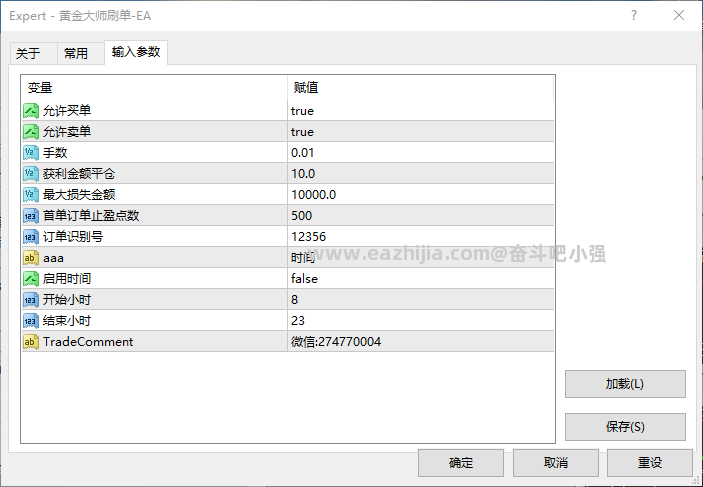Click the boolean icon beside 启用时间

(31, 279)
